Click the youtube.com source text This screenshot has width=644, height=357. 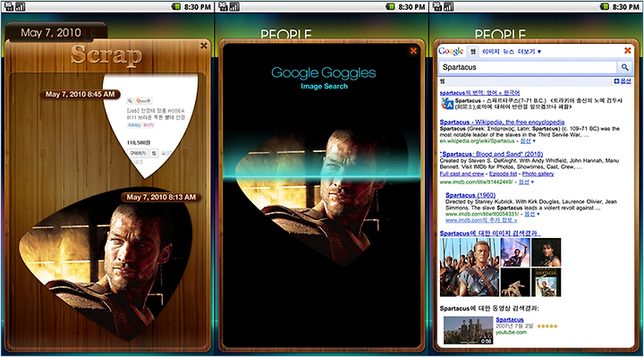[x=511, y=332]
